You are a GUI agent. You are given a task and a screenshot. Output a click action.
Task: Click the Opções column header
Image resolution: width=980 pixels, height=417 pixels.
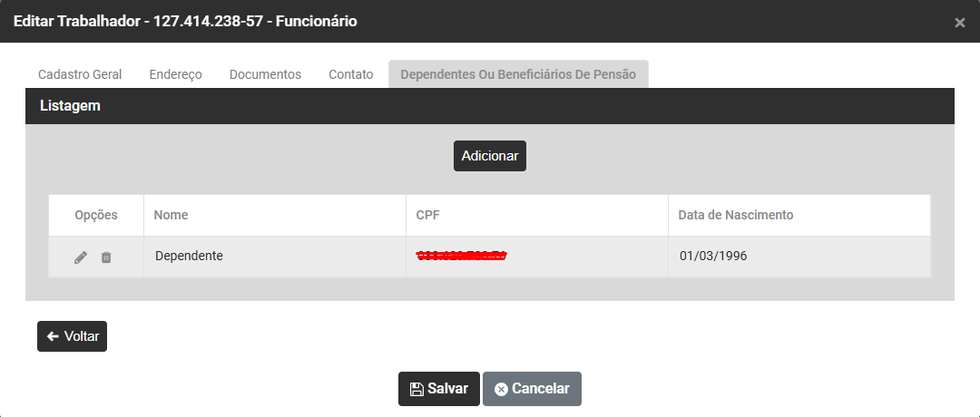(96, 216)
